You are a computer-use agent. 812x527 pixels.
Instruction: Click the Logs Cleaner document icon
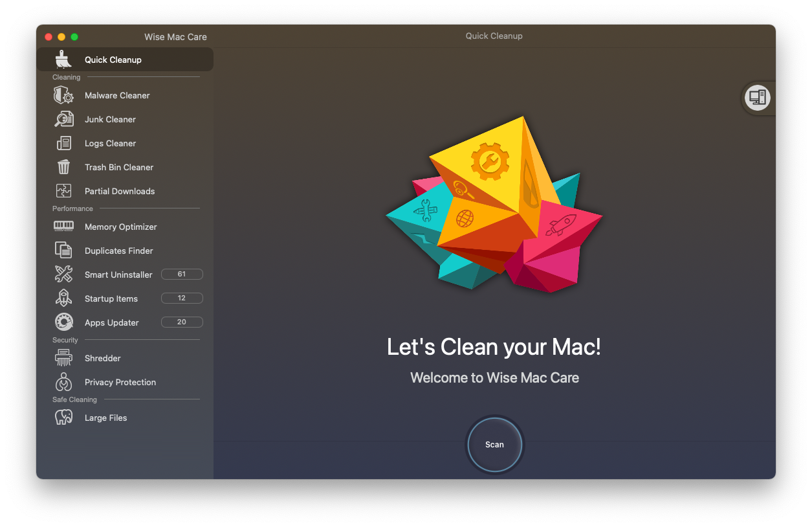click(63, 143)
